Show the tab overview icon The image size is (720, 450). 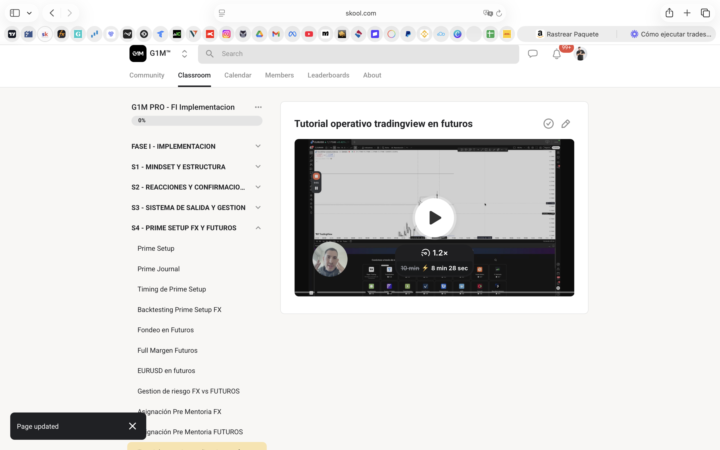(705, 13)
